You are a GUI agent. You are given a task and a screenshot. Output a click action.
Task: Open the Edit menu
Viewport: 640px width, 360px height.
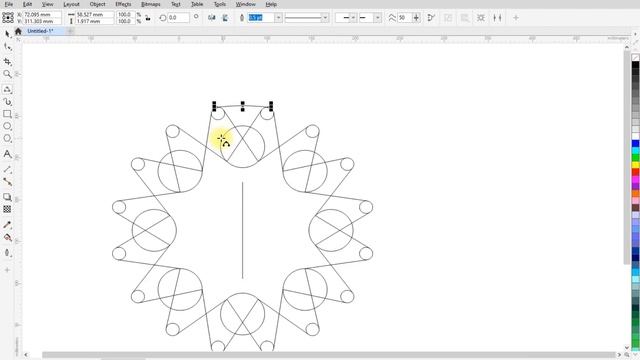[x=27, y=4]
